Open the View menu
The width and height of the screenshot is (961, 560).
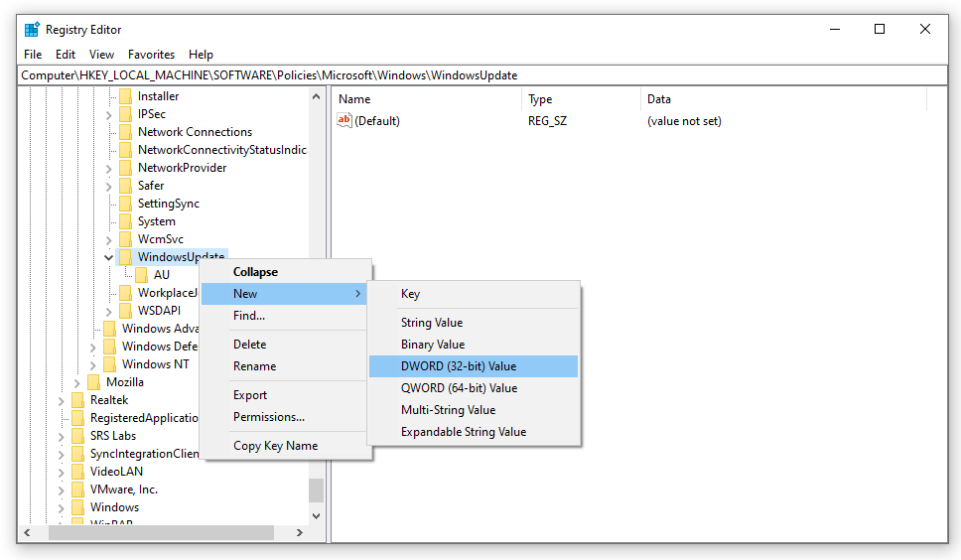coord(101,55)
